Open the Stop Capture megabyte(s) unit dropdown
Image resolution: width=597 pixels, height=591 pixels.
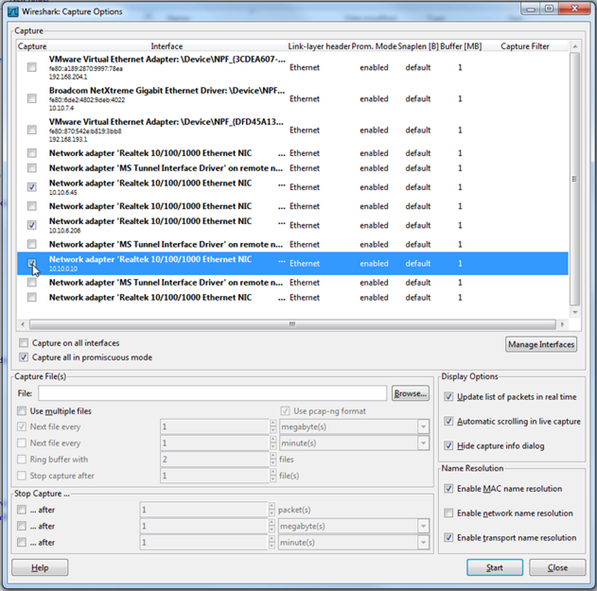tap(423, 526)
